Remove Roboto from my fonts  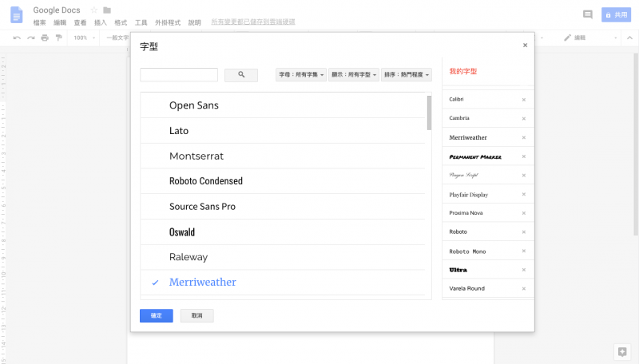(524, 232)
